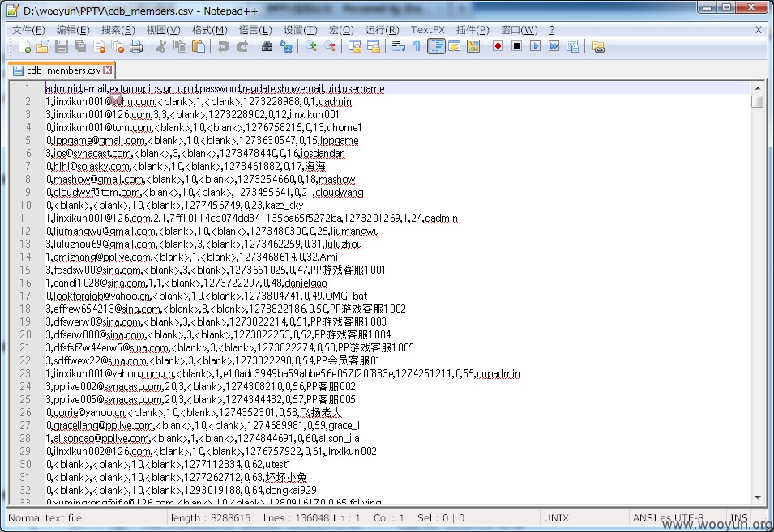This screenshot has width=774, height=532.
Task: Click username OMG_bat on line 17
Action: (x=346, y=296)
